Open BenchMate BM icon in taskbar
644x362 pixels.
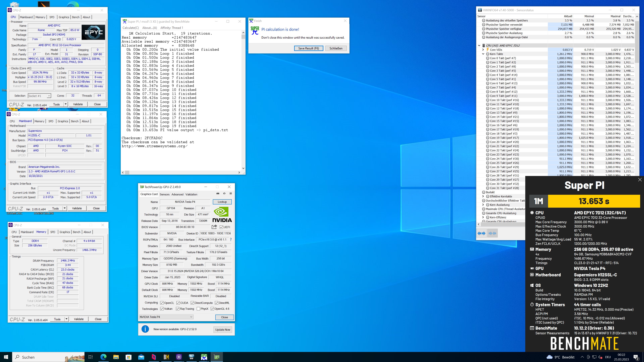(x=166, y=357)
